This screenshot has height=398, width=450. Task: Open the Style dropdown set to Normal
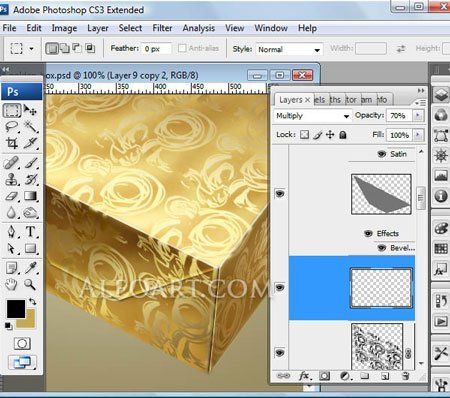click(289, 50)
